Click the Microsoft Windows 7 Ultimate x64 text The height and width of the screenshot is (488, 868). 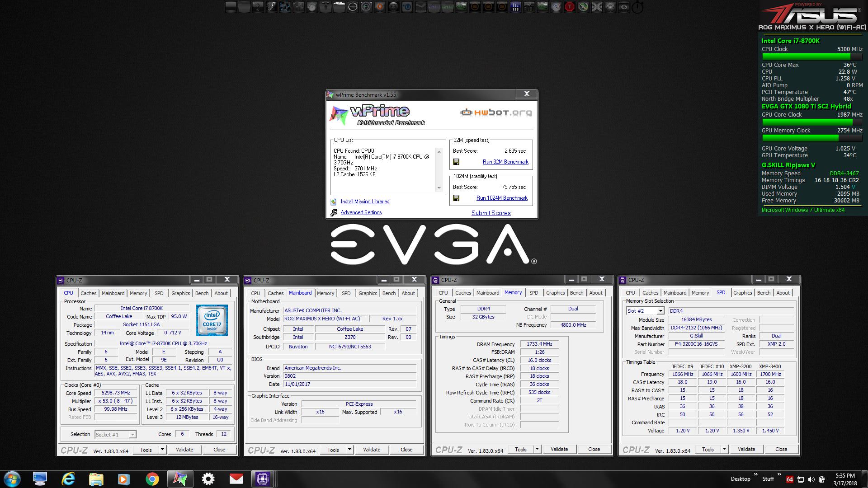[x=803, y=210]
